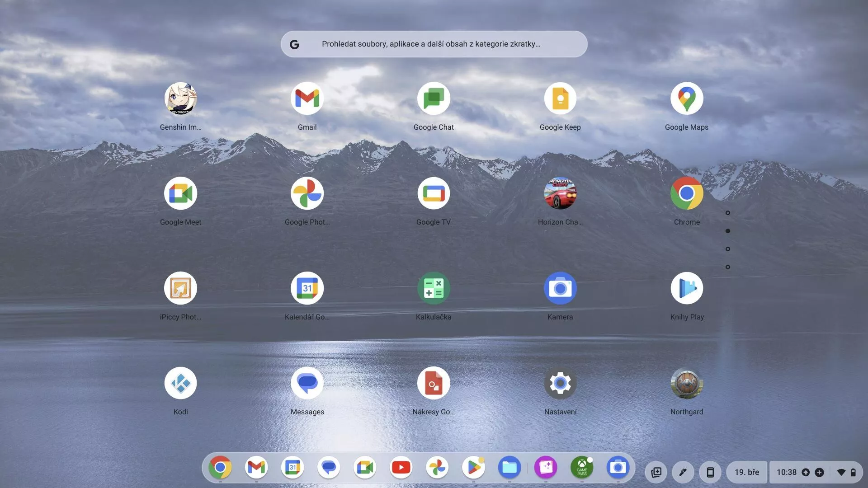The width and height of the screenshot is (868, 488).
Task: Switch to the third launcher page dot
Action: 728,249
